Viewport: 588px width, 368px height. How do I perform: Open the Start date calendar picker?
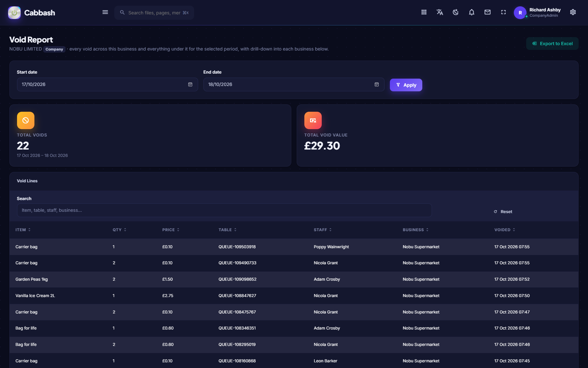click(x=190, y=85)
